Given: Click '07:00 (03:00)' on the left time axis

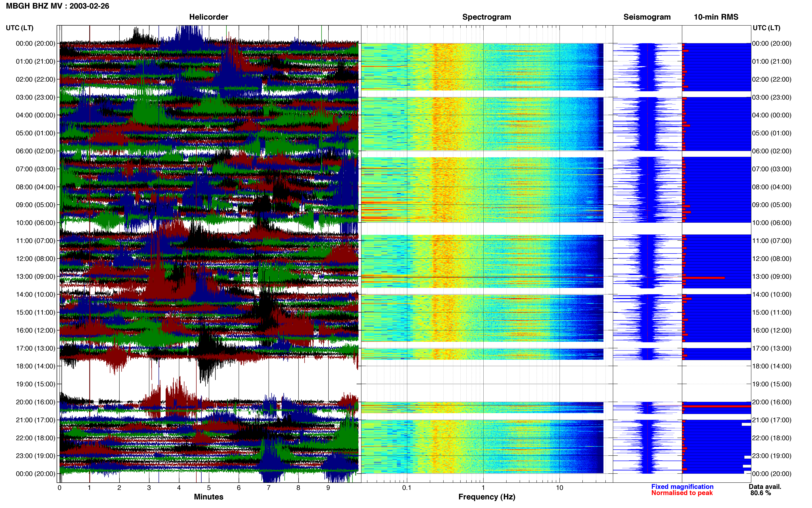Looking at the screenshot, I should pyautogui.click(x=36, y=169).
